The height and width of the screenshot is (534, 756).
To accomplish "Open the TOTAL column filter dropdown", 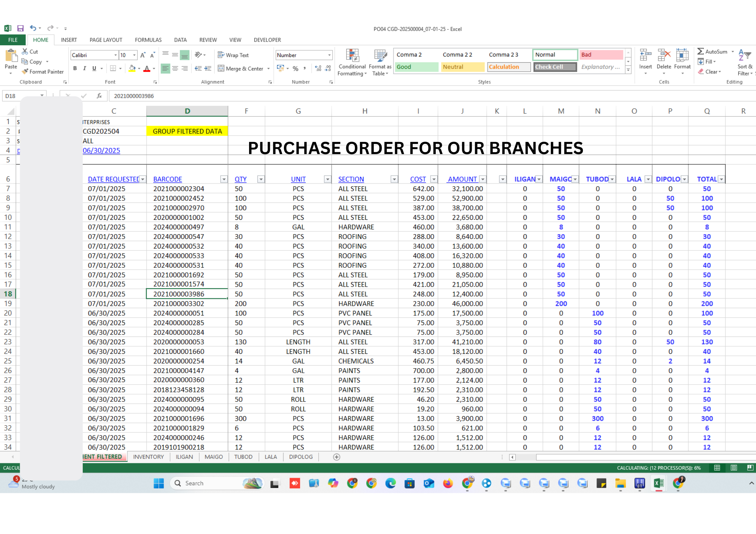I will (x=722, y=179).
